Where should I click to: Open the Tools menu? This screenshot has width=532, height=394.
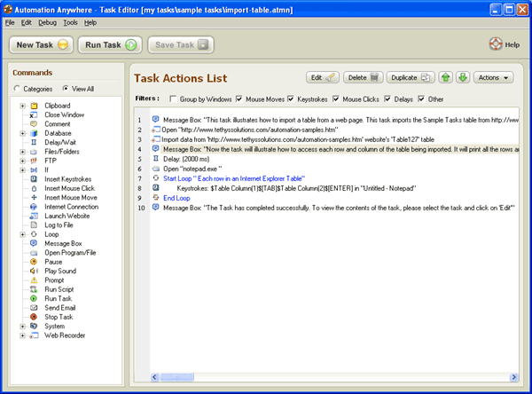pyautogui.click(x=70, y=23)
